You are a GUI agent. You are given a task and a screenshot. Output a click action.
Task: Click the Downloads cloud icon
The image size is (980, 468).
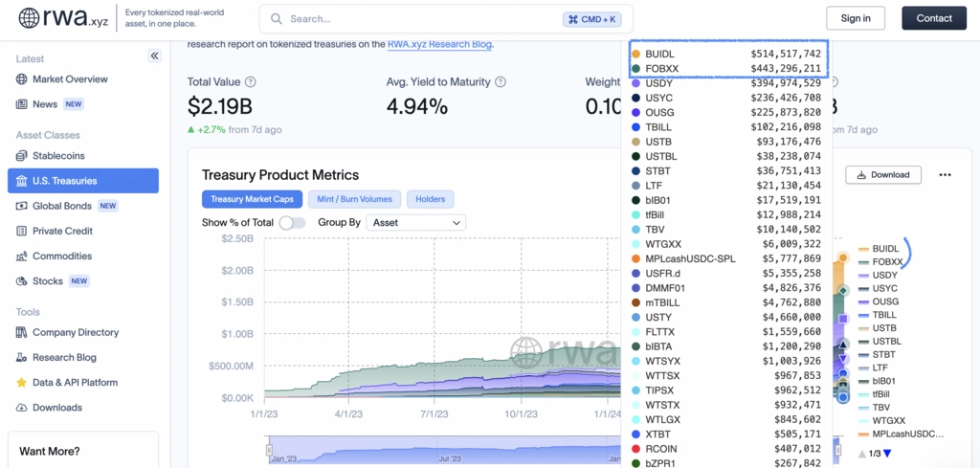click(22, 408)
